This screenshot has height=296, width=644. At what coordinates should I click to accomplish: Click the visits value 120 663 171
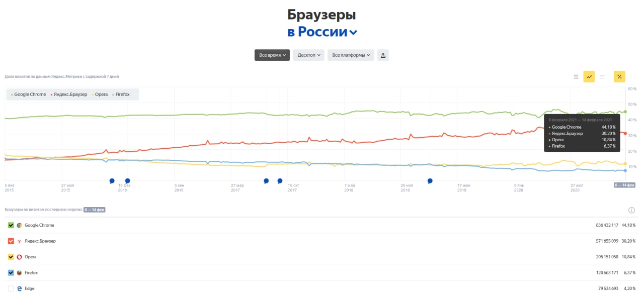607,273
